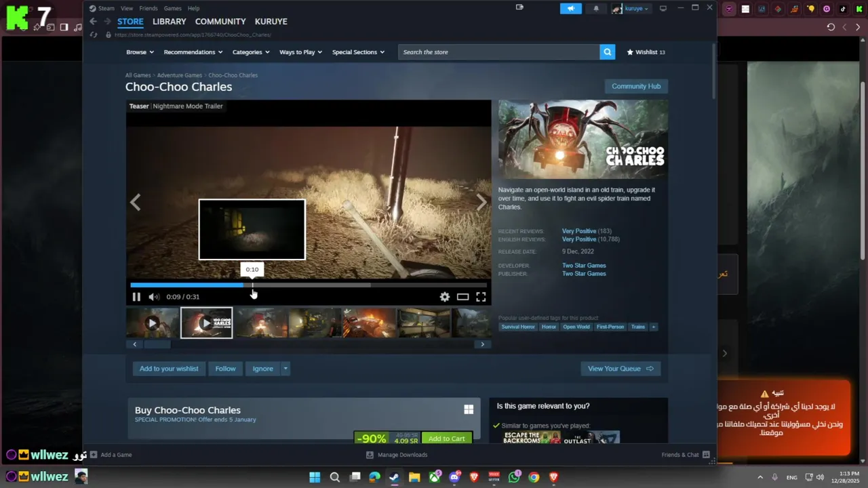Viewport: 868px width, 488px height.
Task: Show next media with right arrow
Action: click(x=481, y=202)
